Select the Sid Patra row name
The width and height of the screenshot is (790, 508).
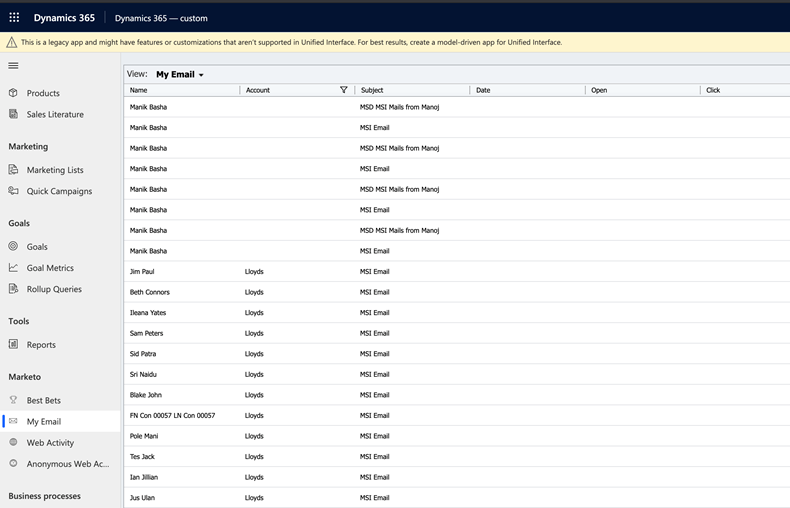(x=143, y=354)
